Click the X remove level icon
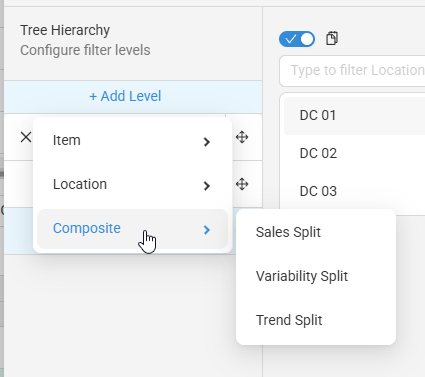This screenshot has width=425, height=377. (x=26, y=137)
